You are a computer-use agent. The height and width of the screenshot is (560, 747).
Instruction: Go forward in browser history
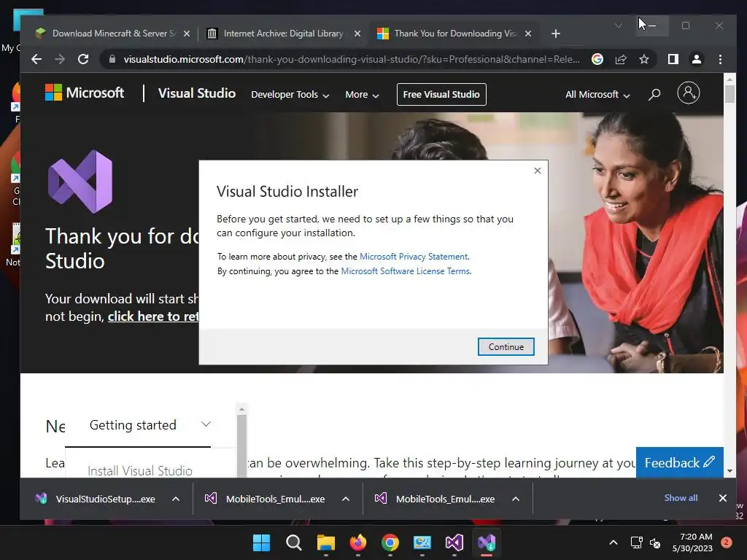[60, 59]
